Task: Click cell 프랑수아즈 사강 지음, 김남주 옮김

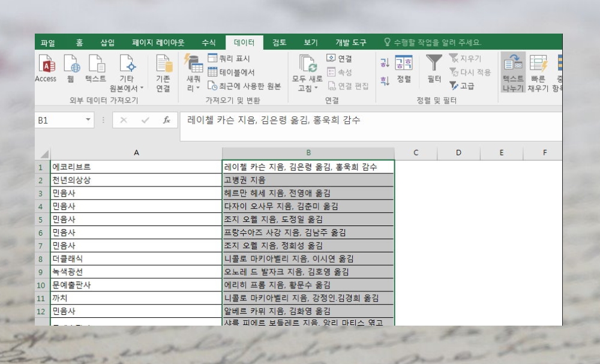Action: (x=308, y=233)
